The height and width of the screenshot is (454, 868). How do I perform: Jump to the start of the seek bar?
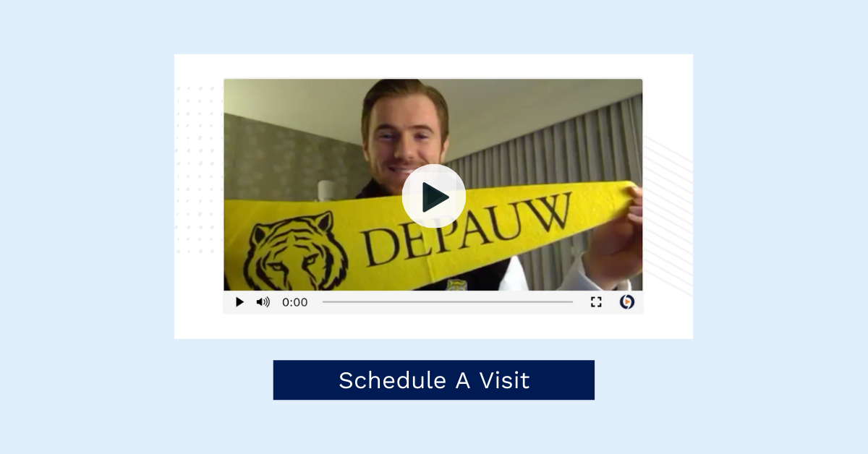click(x=323, y=302)
